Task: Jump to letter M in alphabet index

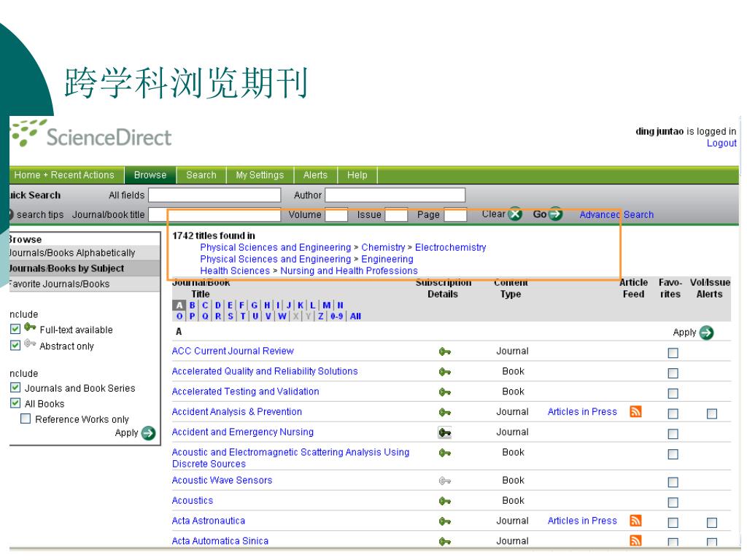Action: 326,306
